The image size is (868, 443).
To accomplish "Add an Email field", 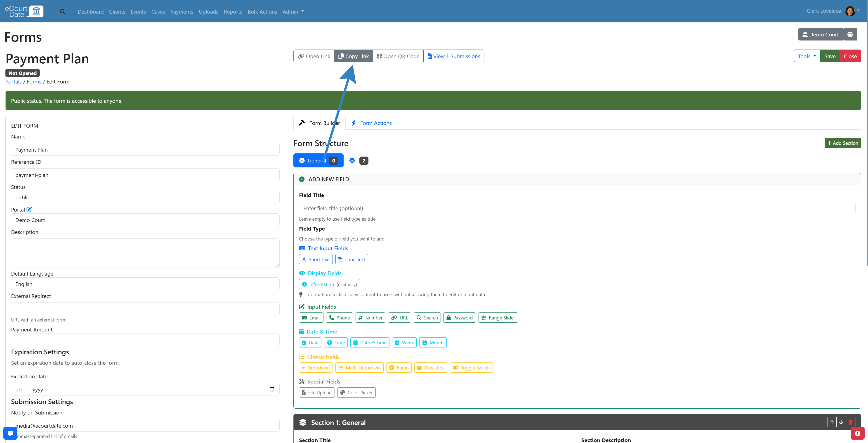I will click(311, 317).
